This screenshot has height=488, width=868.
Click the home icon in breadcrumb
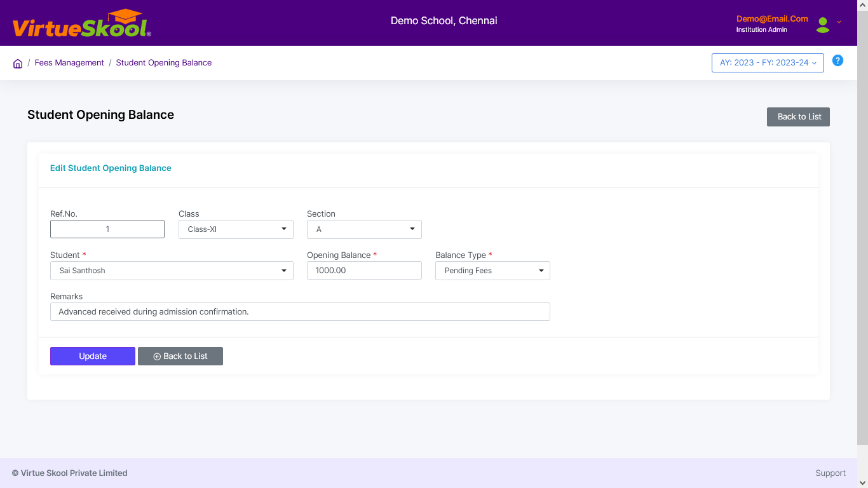pyautogui.click(x=18, y=64)
